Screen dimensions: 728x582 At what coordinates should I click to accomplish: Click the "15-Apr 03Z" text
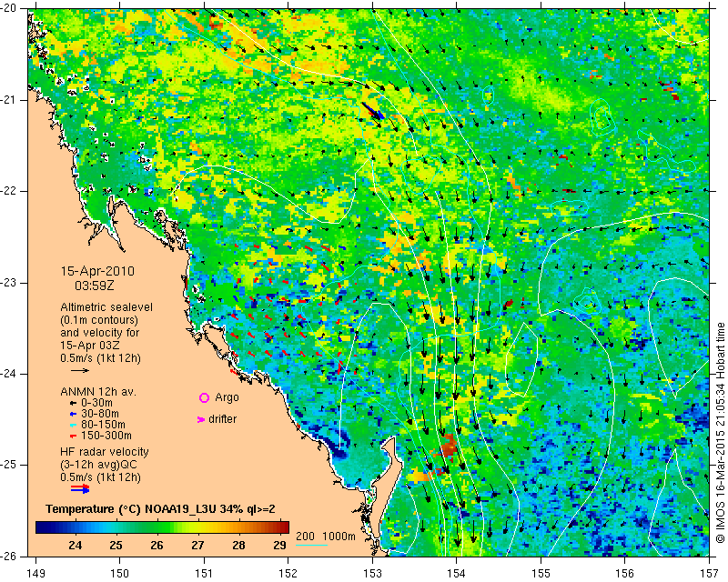pos(89,346)
